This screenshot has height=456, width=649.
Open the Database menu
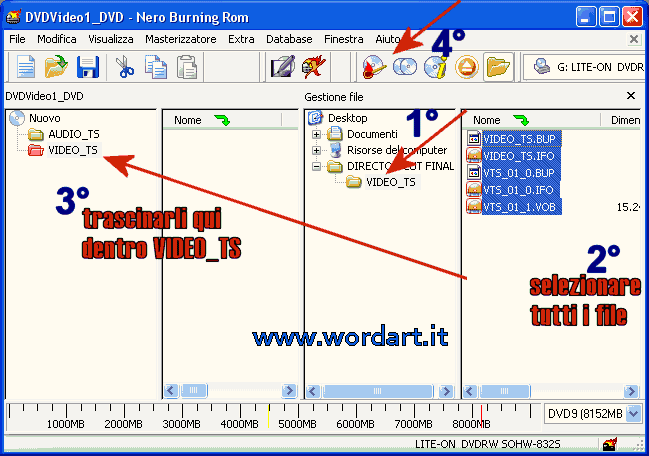289,39
